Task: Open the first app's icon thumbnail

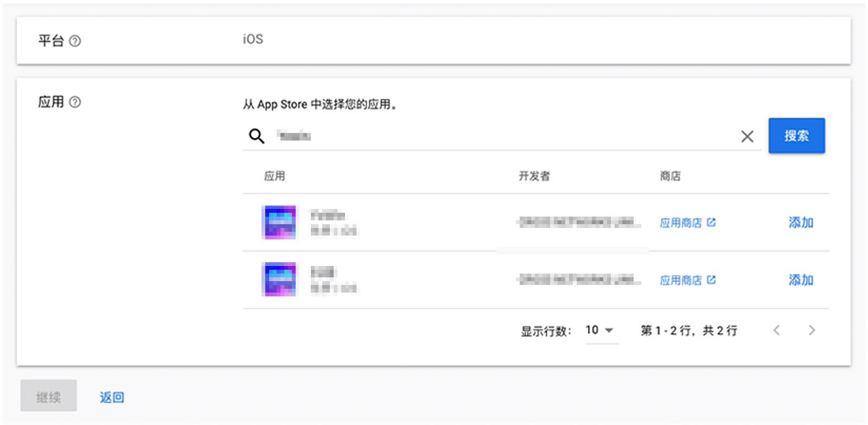Action: pyautogui.click(x=279, y=222)
